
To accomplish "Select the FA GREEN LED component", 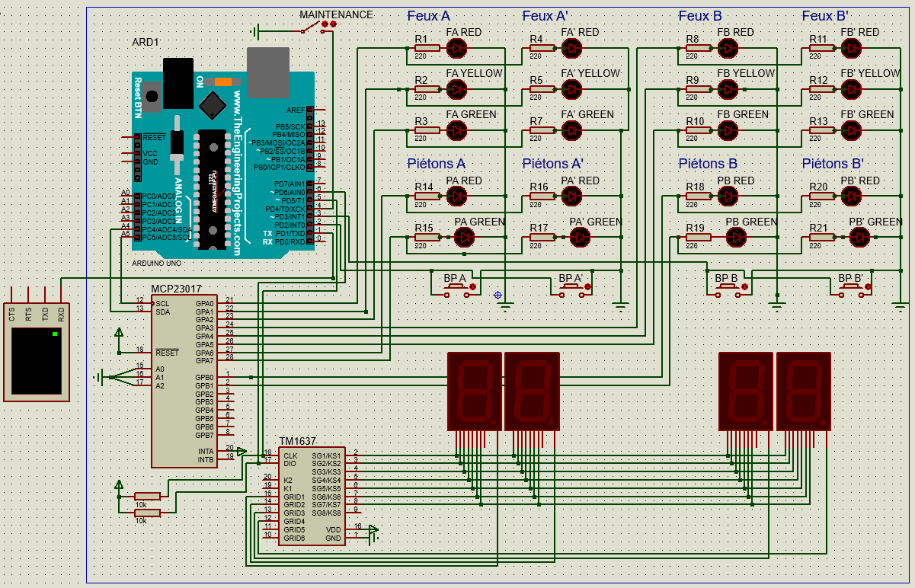I will (x=457, y=131).
